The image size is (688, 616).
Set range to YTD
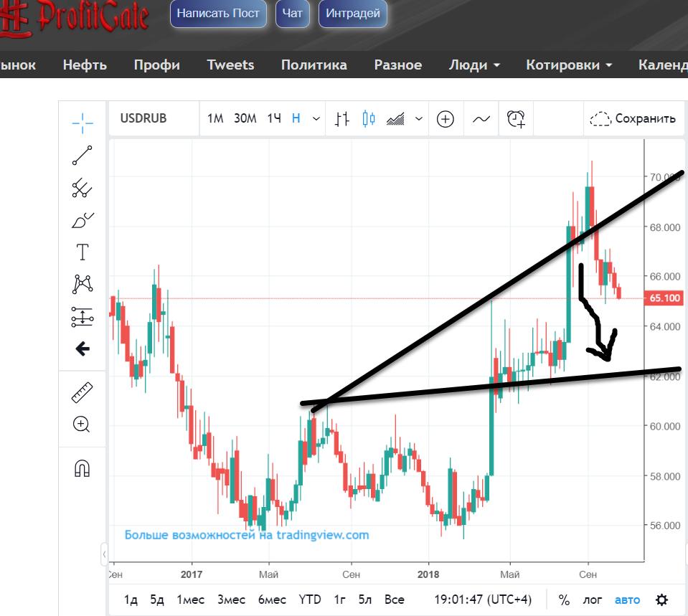click(310, 600)
